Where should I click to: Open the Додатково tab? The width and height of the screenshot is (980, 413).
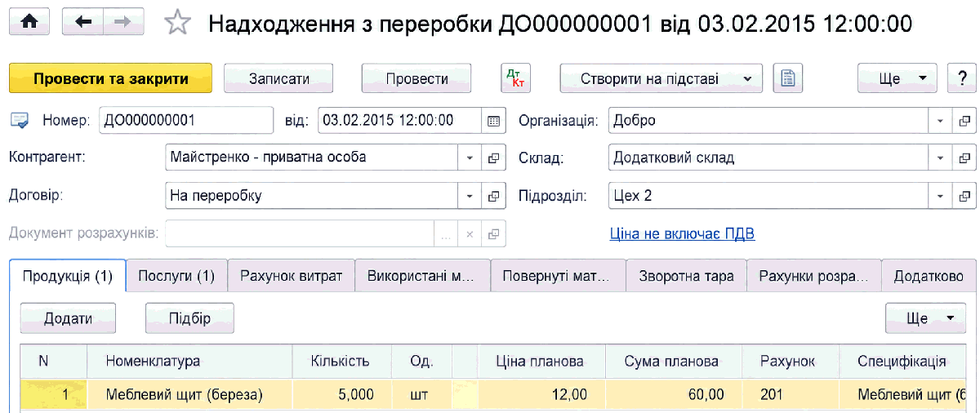[x=929, y=276]
